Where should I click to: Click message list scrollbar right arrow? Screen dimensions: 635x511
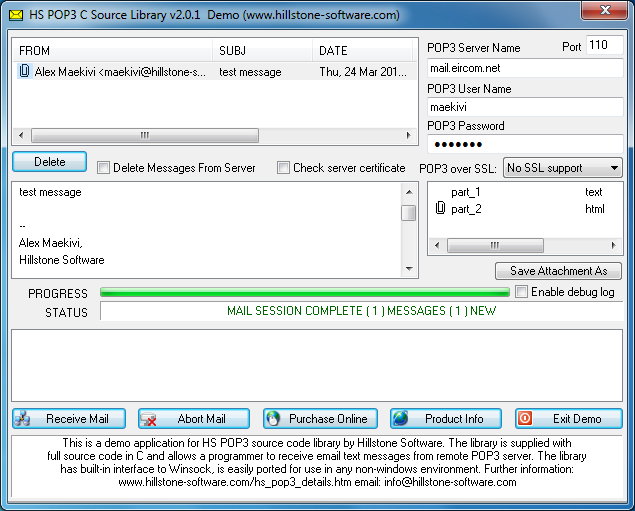point(409,135)
